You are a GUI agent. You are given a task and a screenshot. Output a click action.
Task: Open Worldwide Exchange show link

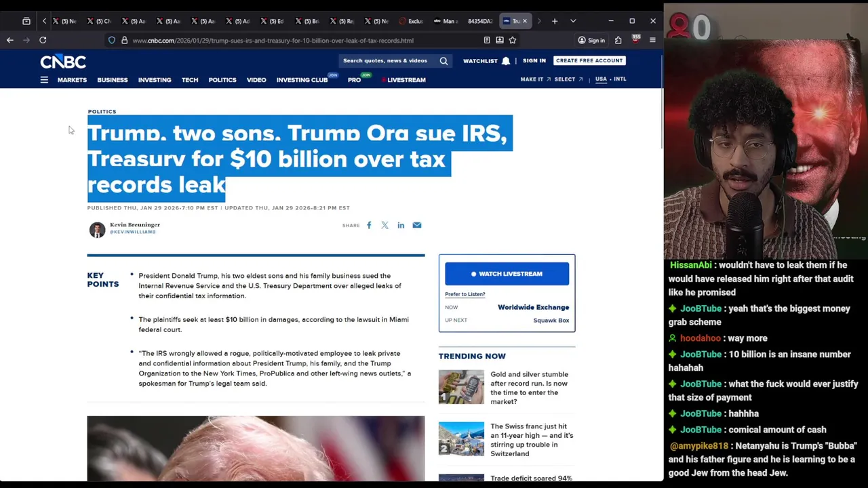534,307
